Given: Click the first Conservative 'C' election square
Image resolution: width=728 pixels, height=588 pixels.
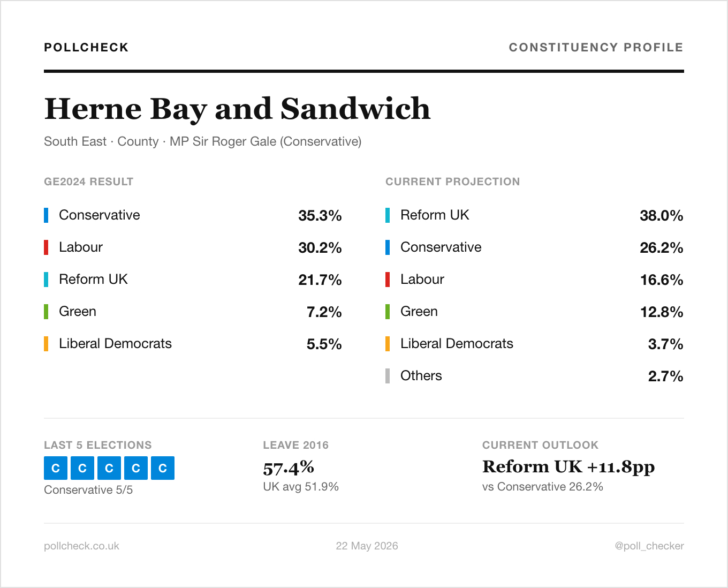Looking at the screenshot, I should pyautogui.click(x=56, y=468).
